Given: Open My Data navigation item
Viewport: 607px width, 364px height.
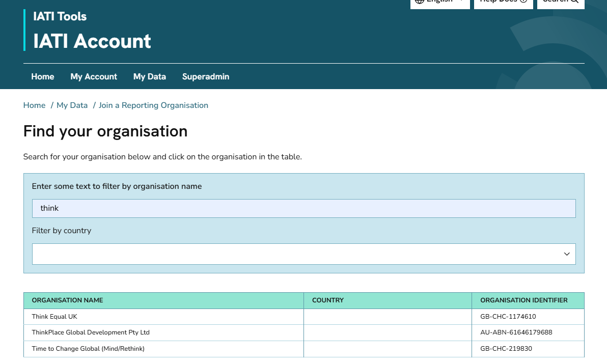Looking at the screenshot, I should tap(149, 76).
